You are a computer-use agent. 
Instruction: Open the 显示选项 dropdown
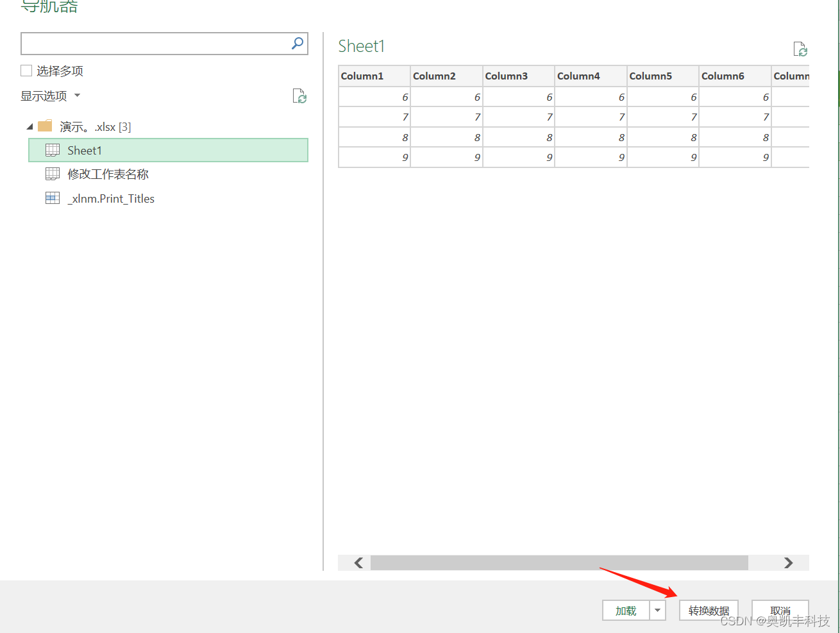pos(51,96)
